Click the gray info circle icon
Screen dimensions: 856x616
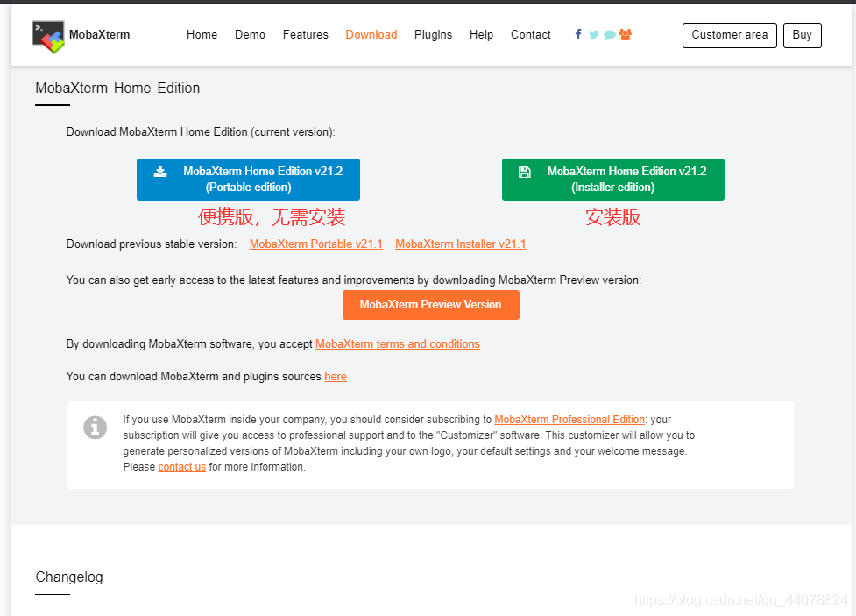click(x=95, y=428)
